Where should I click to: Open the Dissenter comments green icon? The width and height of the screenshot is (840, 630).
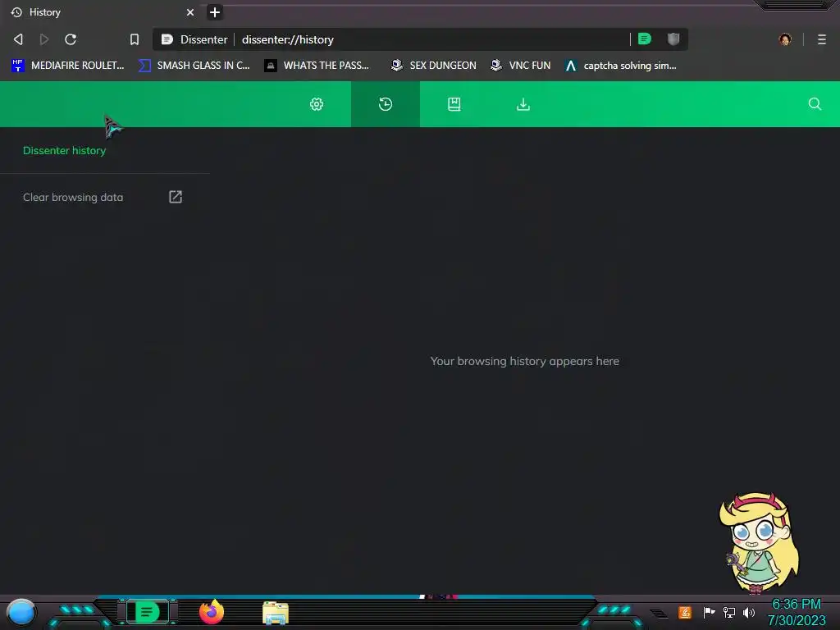pos(645,39)
